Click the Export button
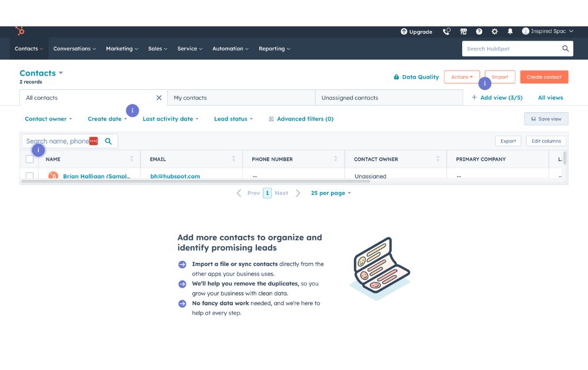This screenshot has width=588, height=370. pyautogui.click(x=508, y=141)
